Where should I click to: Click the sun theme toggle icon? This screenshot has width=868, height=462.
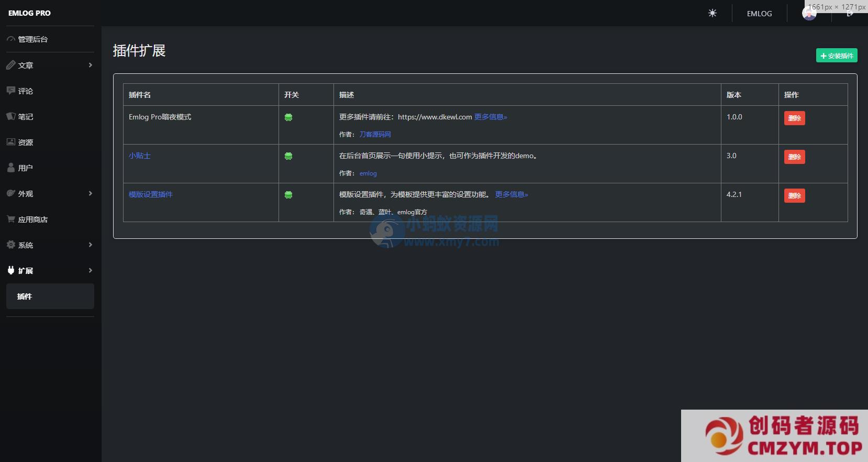pyautogui.click(x=712, y=13)
